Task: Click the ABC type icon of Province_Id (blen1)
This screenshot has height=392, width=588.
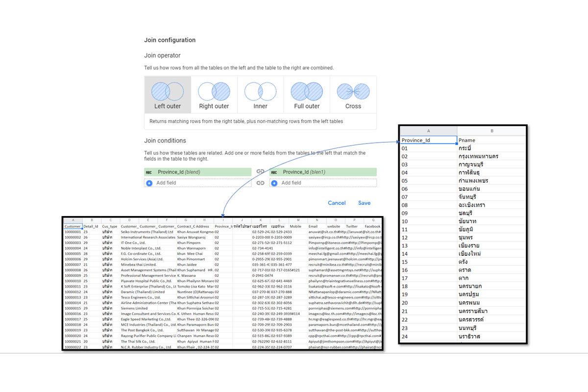Action: pyautogui.click(x=274, y=172)
